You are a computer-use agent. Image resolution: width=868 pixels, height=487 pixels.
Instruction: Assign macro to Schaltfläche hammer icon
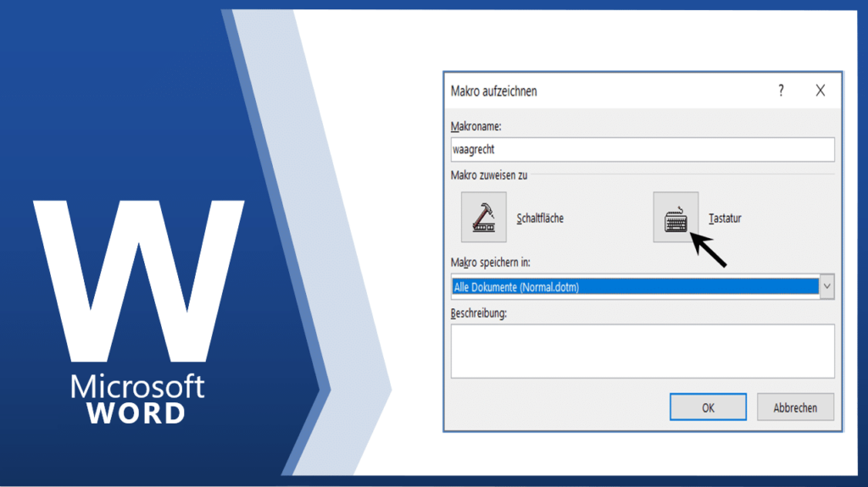click(484, 217)
